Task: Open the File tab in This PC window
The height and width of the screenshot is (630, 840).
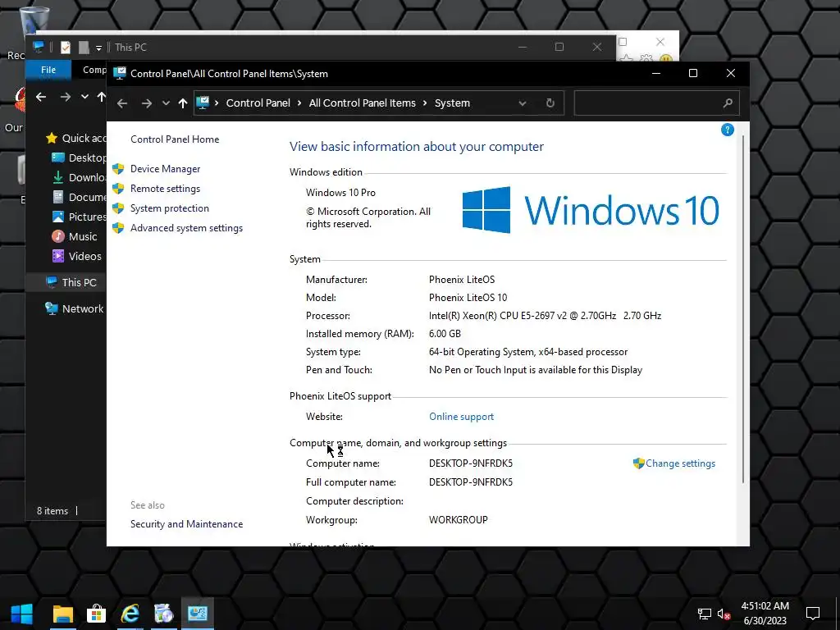Action: point(48,70)
